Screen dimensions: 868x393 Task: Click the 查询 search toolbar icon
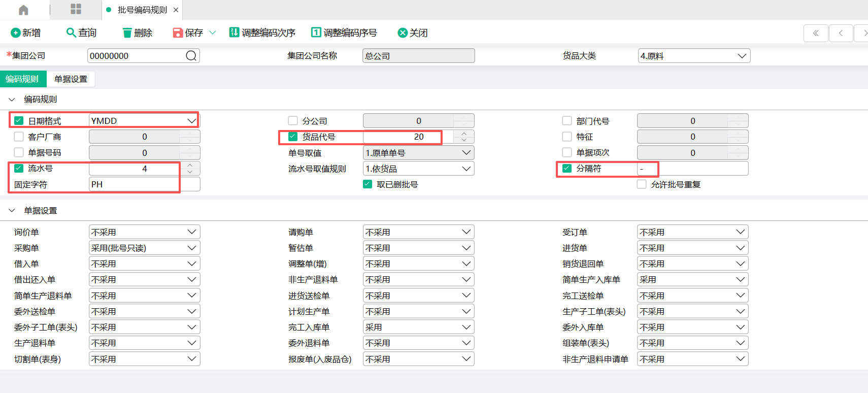pos(71,32)
